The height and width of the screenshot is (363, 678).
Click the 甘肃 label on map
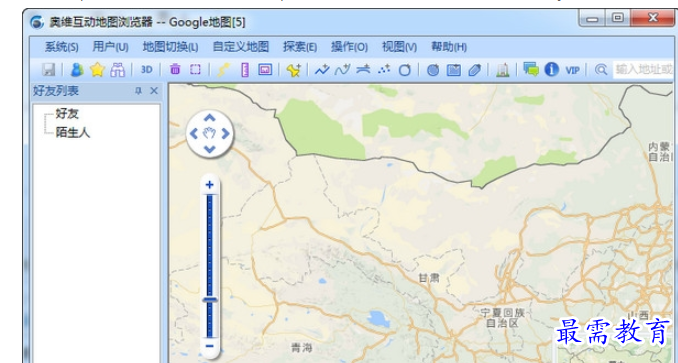(x=429, y=278)
